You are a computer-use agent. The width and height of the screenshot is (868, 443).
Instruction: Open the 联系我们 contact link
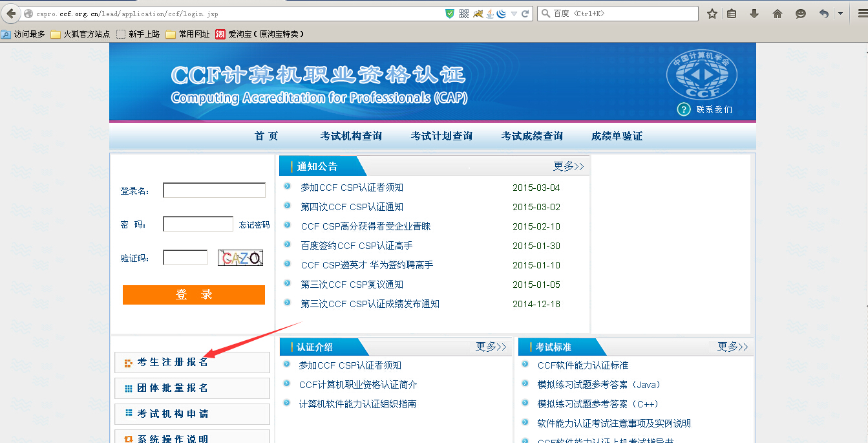pos(714,110)
